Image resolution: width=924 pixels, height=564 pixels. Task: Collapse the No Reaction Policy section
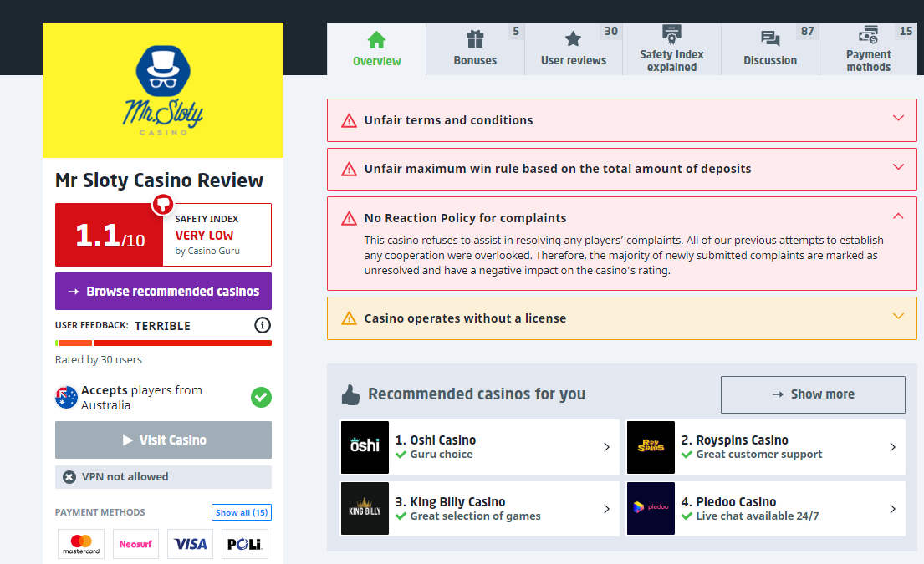click(x=898, y=216)
